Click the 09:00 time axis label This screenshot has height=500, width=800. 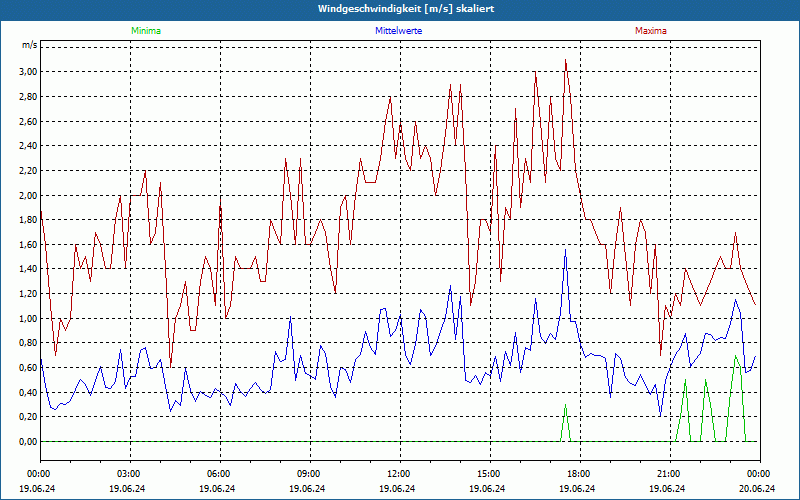(x=307, y=474)
